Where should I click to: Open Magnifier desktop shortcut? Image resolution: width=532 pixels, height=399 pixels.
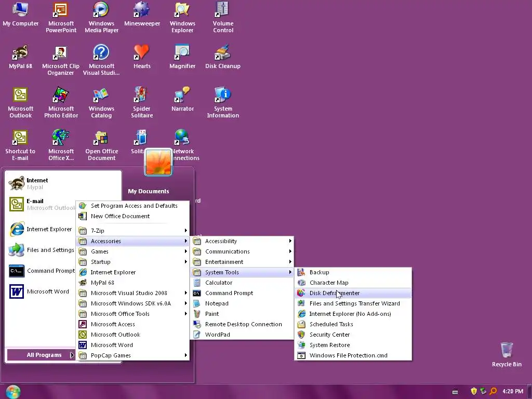[x=182, y=57]
